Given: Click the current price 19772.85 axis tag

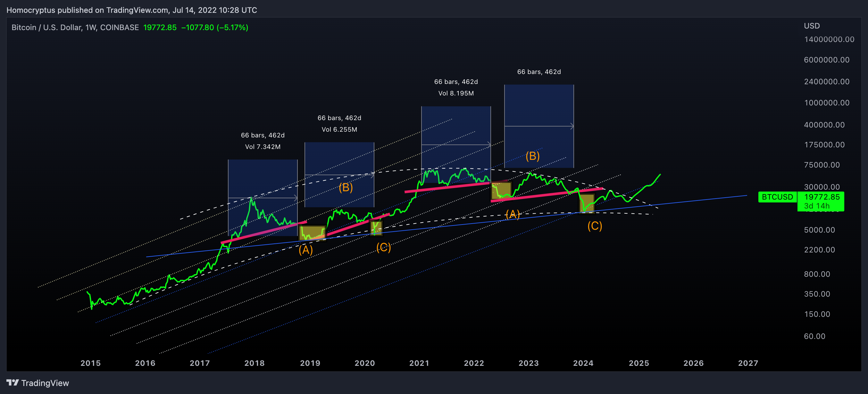Looking at the screenshot, I should click(x=822, y=197).
